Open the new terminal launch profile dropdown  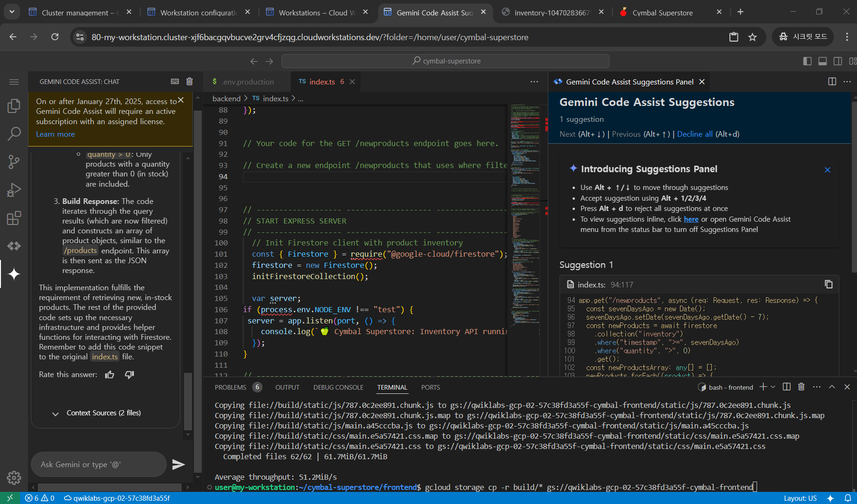[x=773, y=387]
